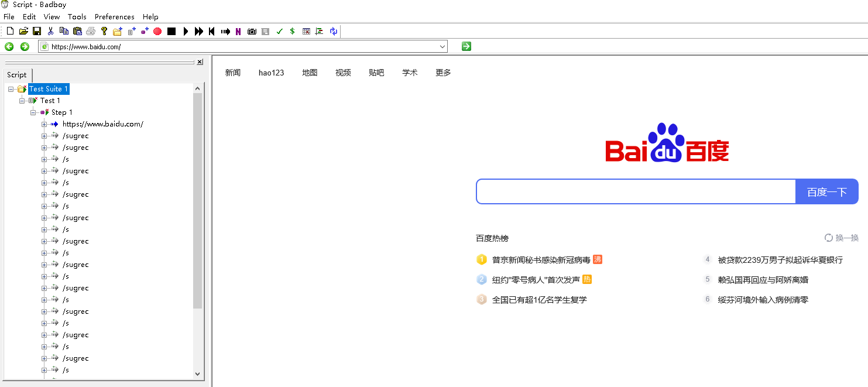Toggle the purple N record mode icon
Viewport: 868px width, 387px height.
[238, 31]
